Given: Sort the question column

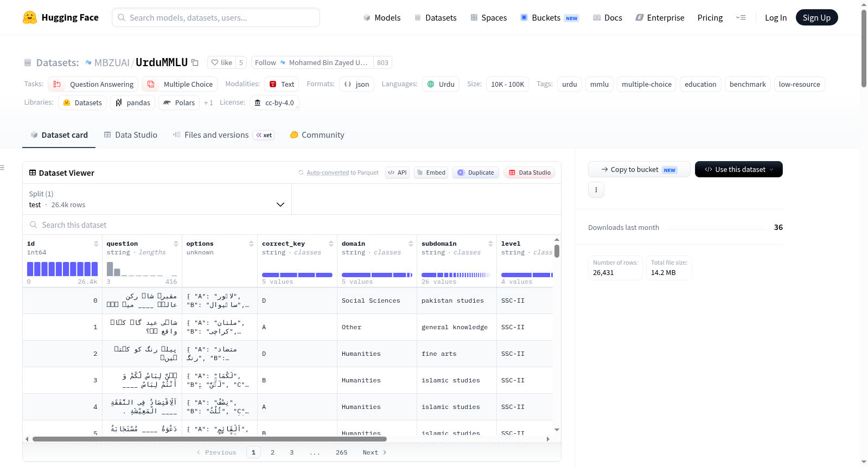Looking at the screenshot, I should click(x=176, y=244).
